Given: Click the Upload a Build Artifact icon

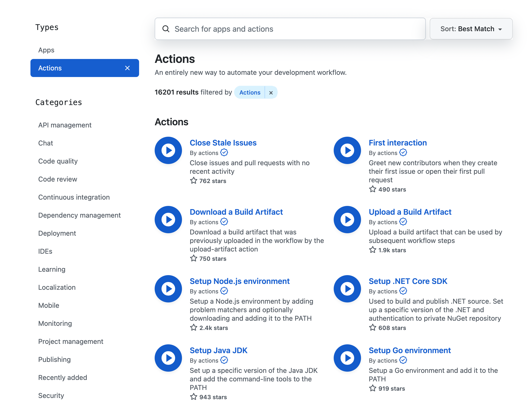Looking at the screenshot, I should (x=347, y=220).
